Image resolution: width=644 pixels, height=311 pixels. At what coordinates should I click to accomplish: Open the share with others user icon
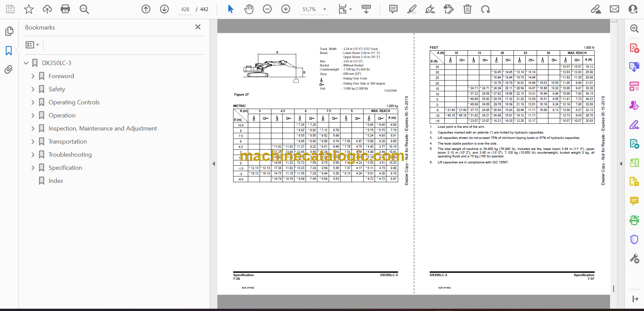[633, 9]
